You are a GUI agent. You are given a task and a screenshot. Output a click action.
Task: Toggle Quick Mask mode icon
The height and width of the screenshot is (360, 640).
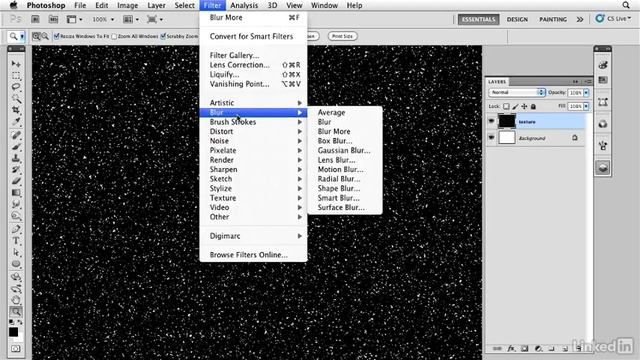[16, 349]
